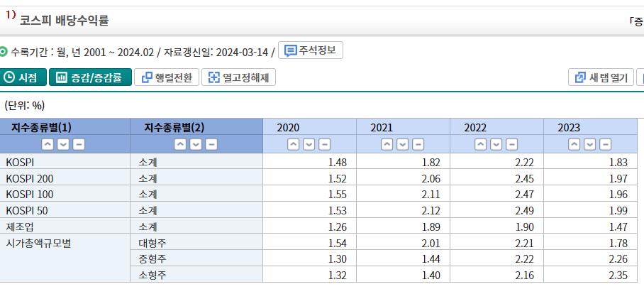Click KOSPI 100 2022 value 2.47
The image size is (644, 289).
[525, 195]
